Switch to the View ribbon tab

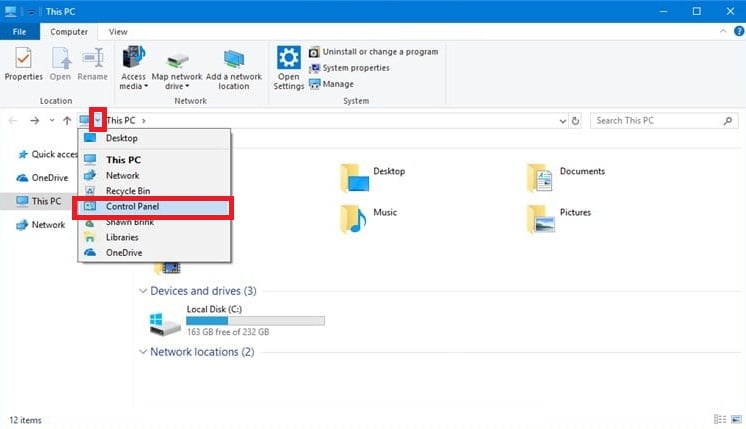pos(118,32)
